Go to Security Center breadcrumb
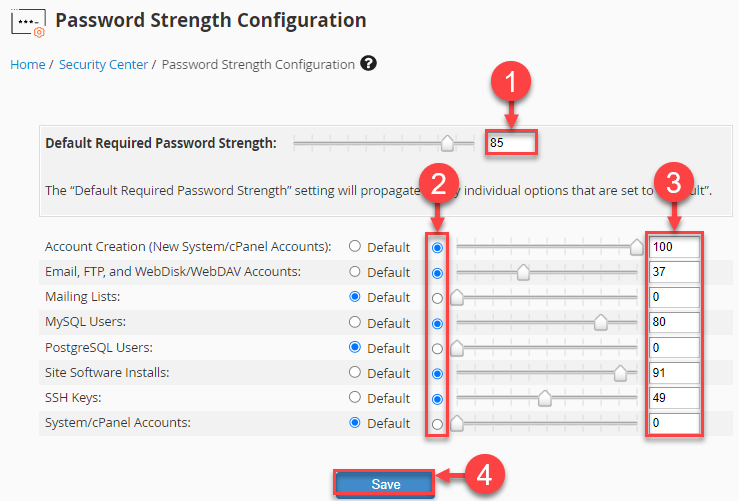The width and height of the screenshot is (739, 501). (103, 64)
